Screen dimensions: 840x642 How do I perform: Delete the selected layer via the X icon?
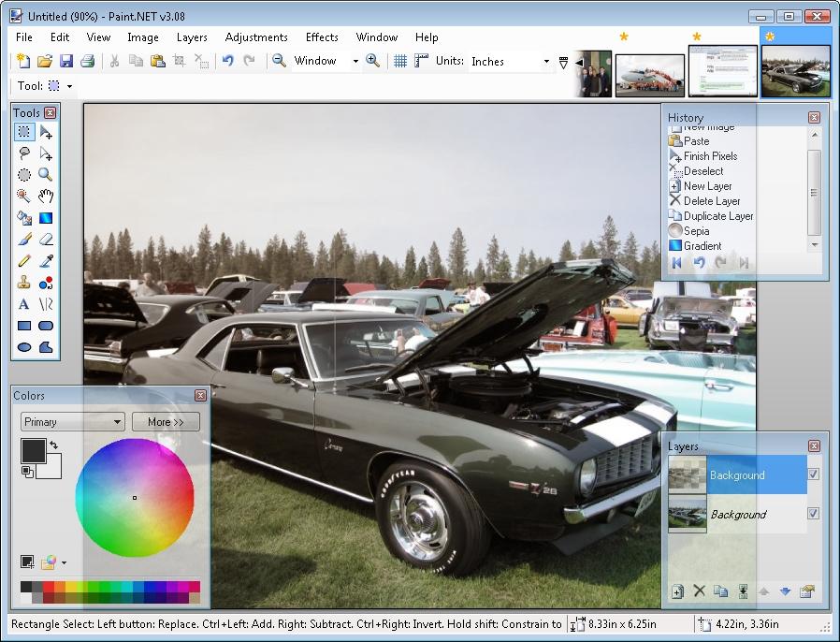(701, 591)
